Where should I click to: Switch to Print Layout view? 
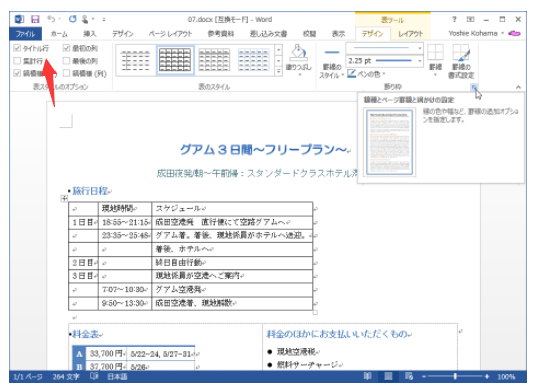388,376
